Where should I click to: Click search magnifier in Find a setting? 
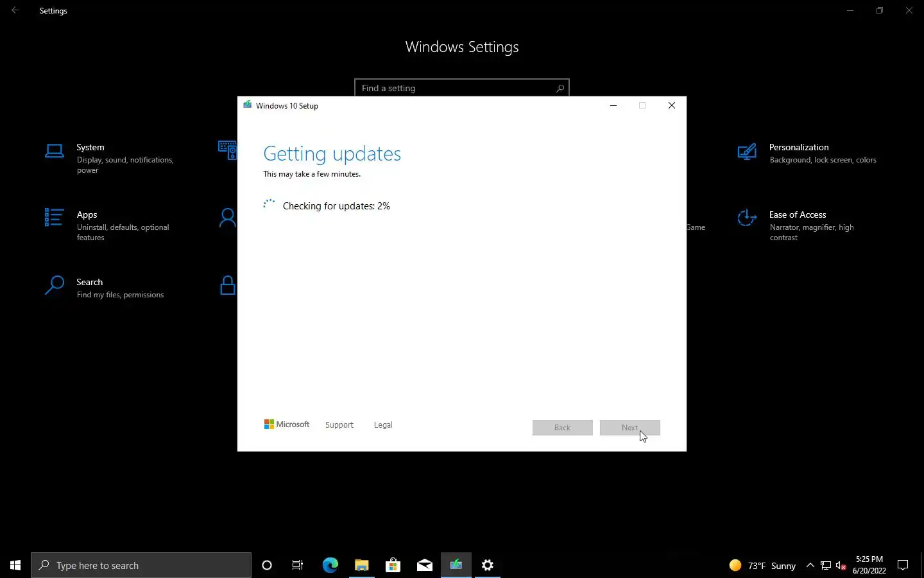(560, 88)
